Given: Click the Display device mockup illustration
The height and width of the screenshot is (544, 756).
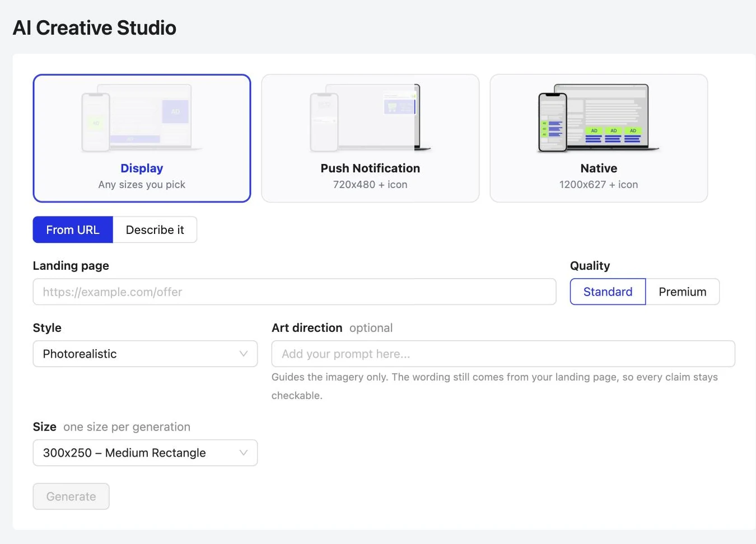Looking at the screenshot, I should 142,118.
